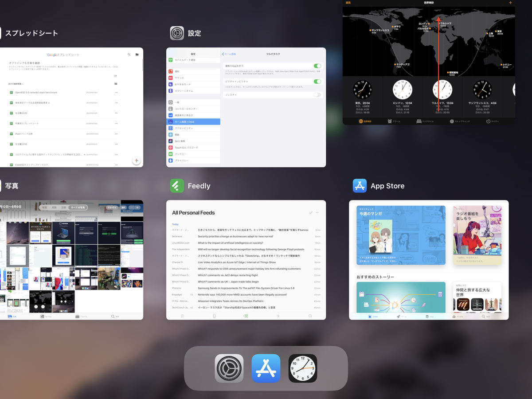The width and height of the screenshot is (532, 399).
Task: Click the mark-as-read checkmark in Feedly card
Action: [310, 213]
